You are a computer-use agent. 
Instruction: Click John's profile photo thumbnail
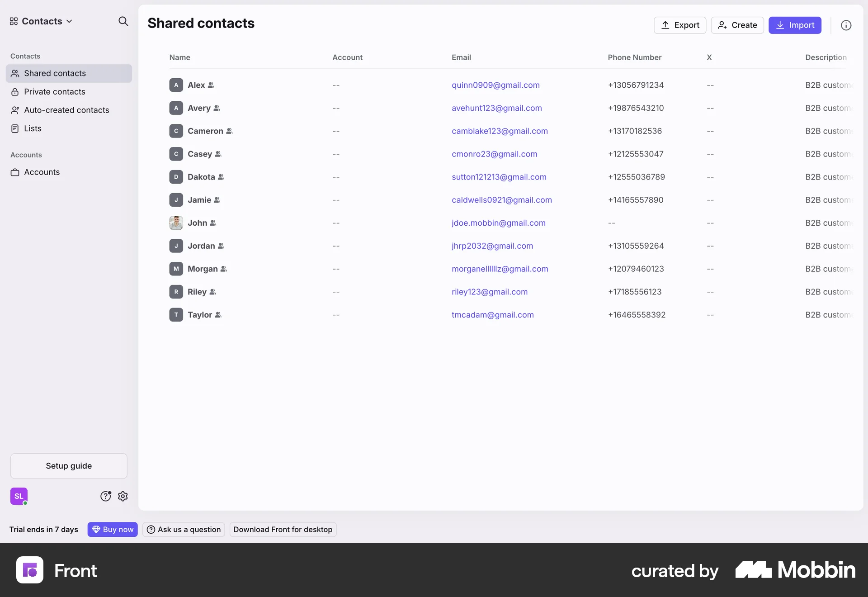point(176,223)
